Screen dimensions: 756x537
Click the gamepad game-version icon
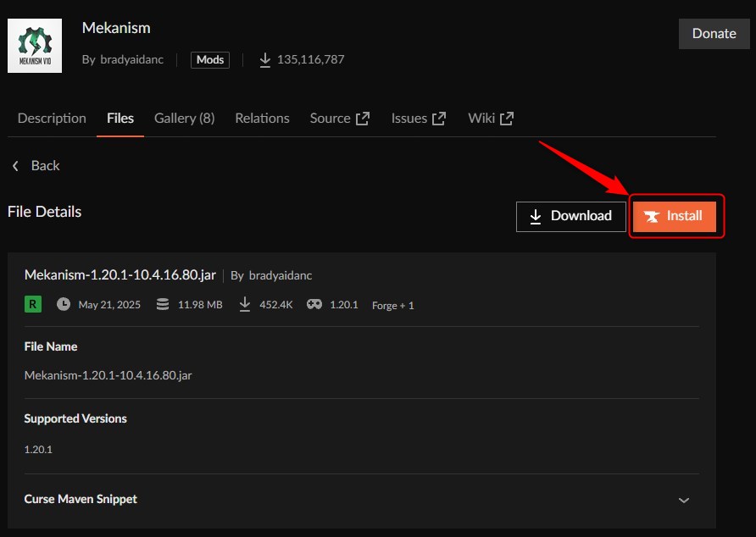(314, 304)
